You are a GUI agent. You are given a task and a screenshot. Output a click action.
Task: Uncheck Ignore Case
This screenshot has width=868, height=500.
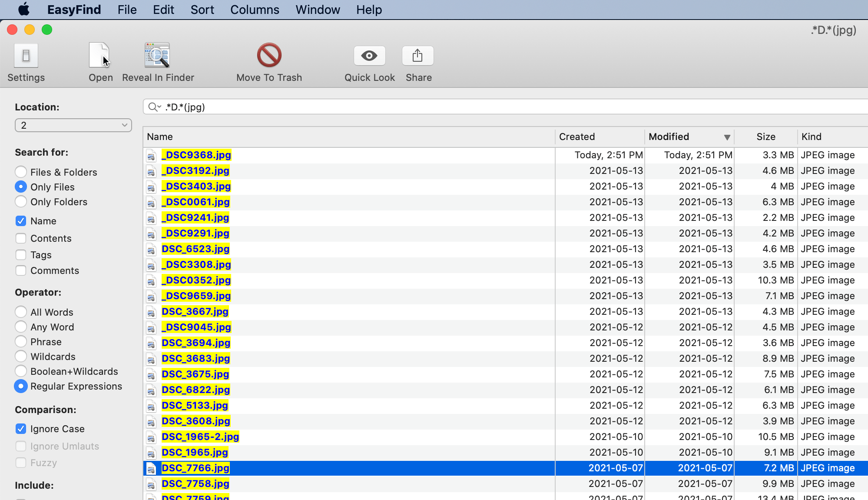pos(20,428)
